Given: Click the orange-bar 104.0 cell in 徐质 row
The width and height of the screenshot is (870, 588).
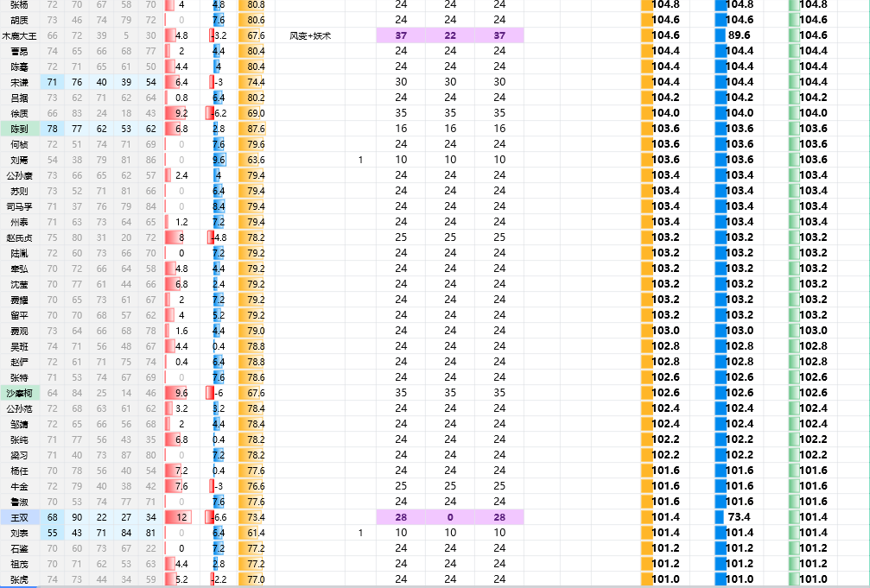Looking at the screenshot, I should coord(665,113).
